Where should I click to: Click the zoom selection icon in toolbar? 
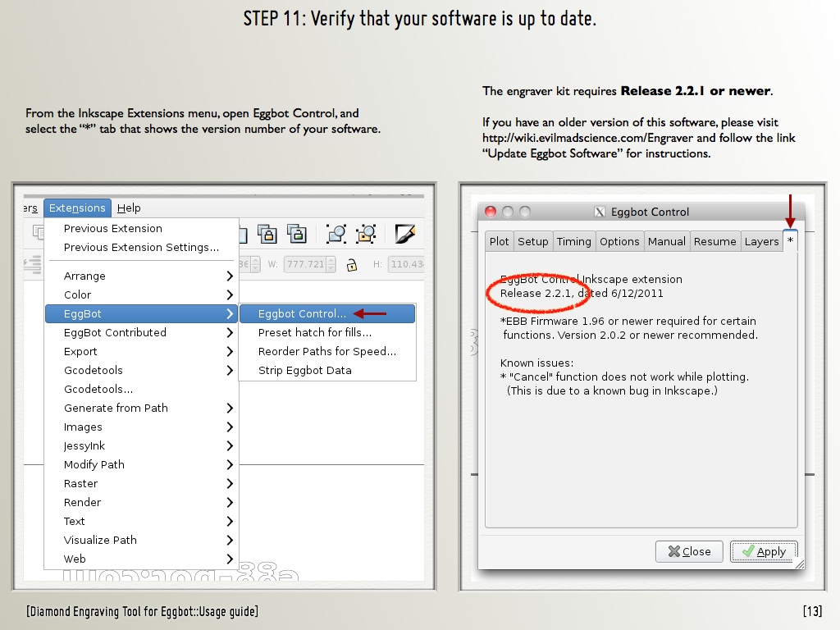(x=336, y=235)
